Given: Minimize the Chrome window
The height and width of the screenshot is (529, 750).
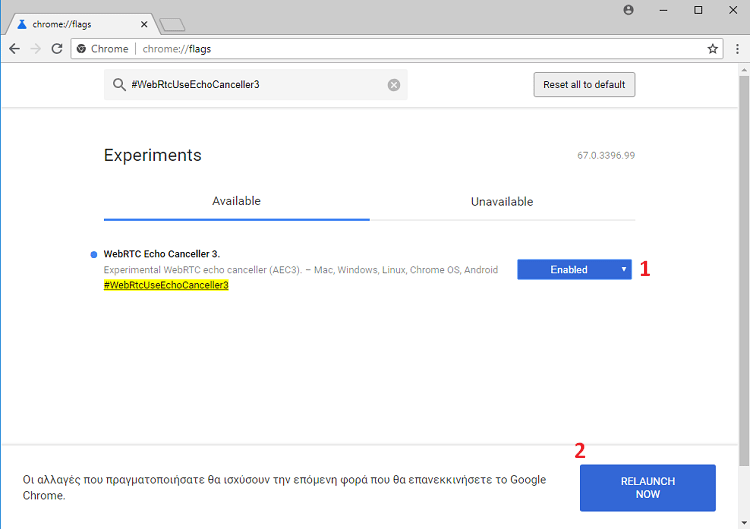Looking at the screenshot, I should 663,10.
